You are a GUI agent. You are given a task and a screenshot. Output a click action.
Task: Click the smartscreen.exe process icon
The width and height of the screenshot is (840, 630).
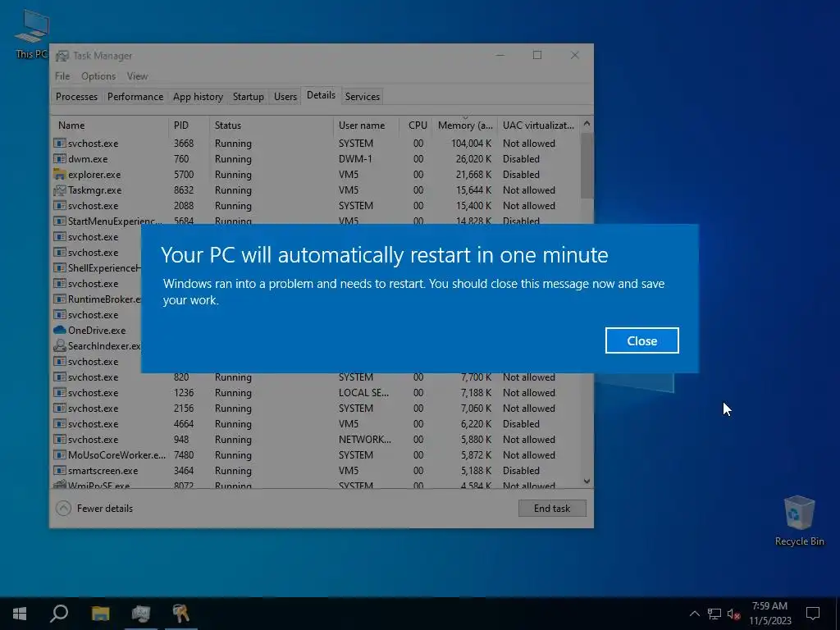(59, 470)
